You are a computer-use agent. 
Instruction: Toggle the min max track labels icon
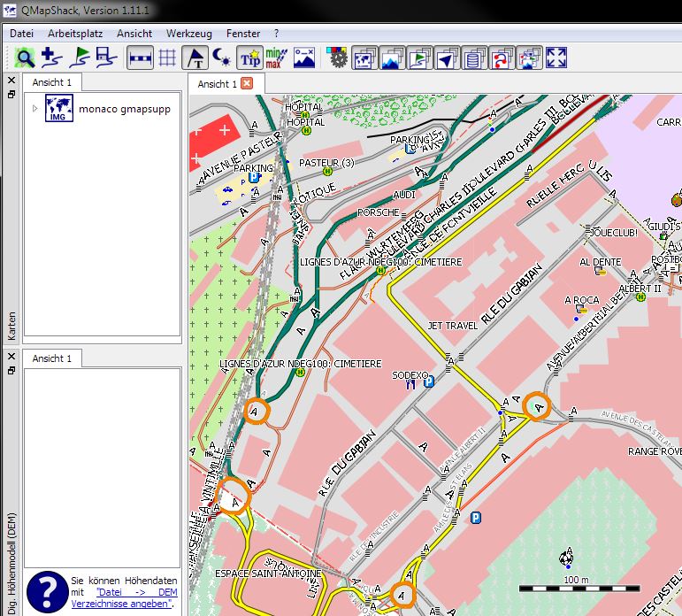[x=276, y=58]
